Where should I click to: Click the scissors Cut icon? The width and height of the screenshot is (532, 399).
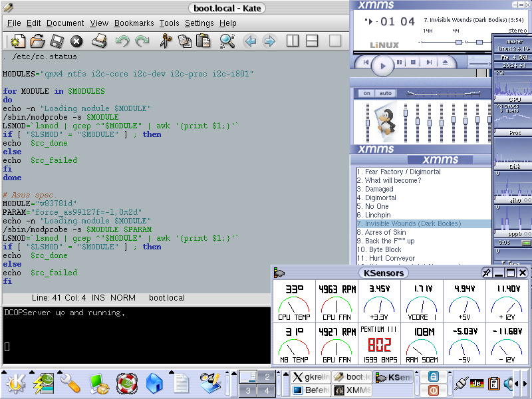(166, 41)
